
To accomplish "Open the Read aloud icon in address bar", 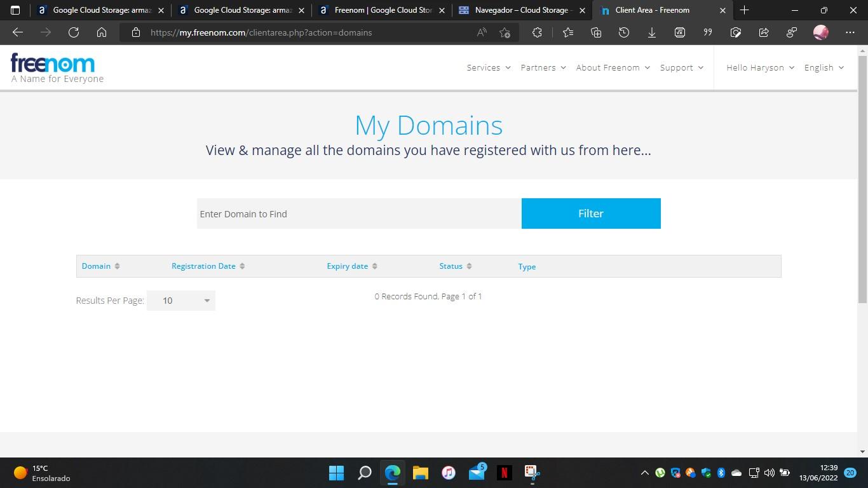I will point(482,32).
